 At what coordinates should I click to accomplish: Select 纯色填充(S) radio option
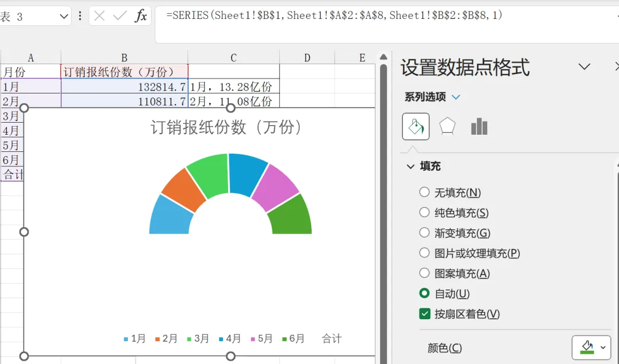click(454, 213)
